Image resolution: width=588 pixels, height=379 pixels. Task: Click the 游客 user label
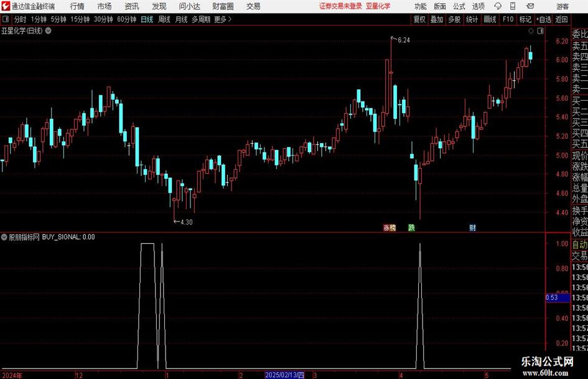coord(562,6)
